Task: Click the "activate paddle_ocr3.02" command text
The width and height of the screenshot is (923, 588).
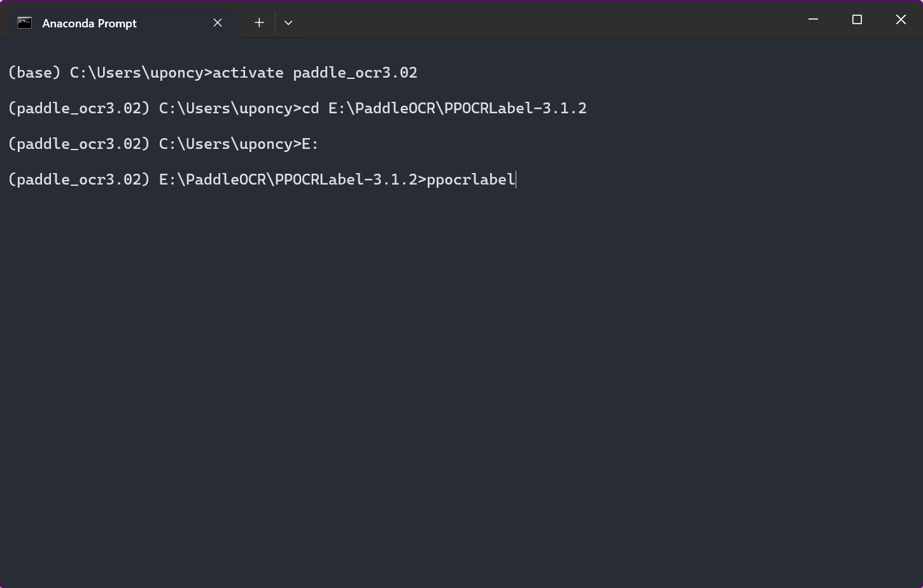Action: 314,73
